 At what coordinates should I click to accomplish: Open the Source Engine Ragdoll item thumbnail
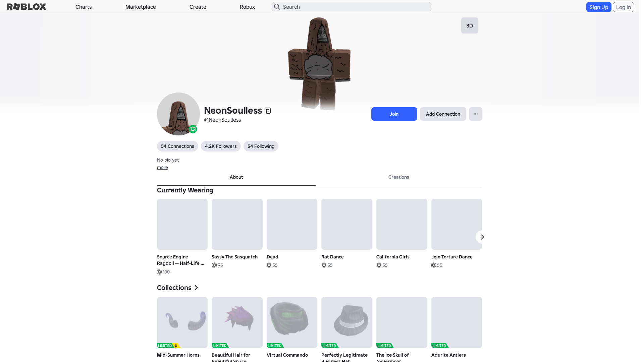[182, 224]
